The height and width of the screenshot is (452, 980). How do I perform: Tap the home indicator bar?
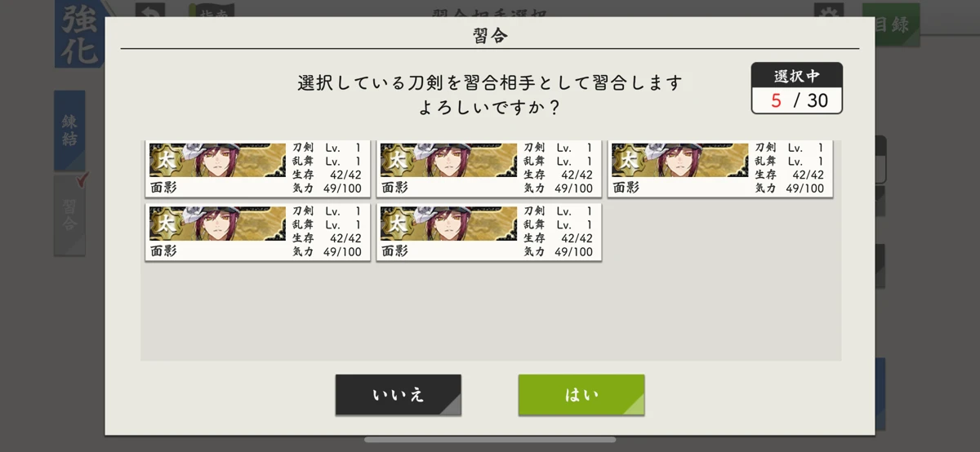[490, 441]
